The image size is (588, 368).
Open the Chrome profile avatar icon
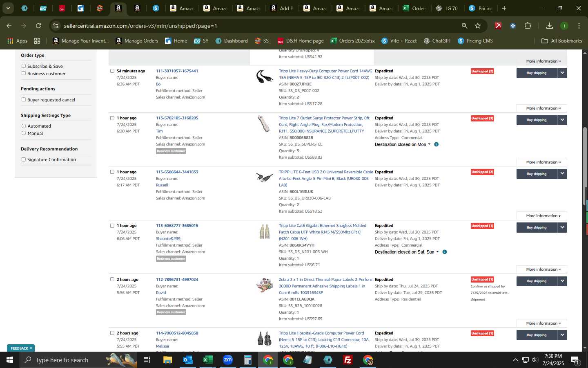point(564,26)
